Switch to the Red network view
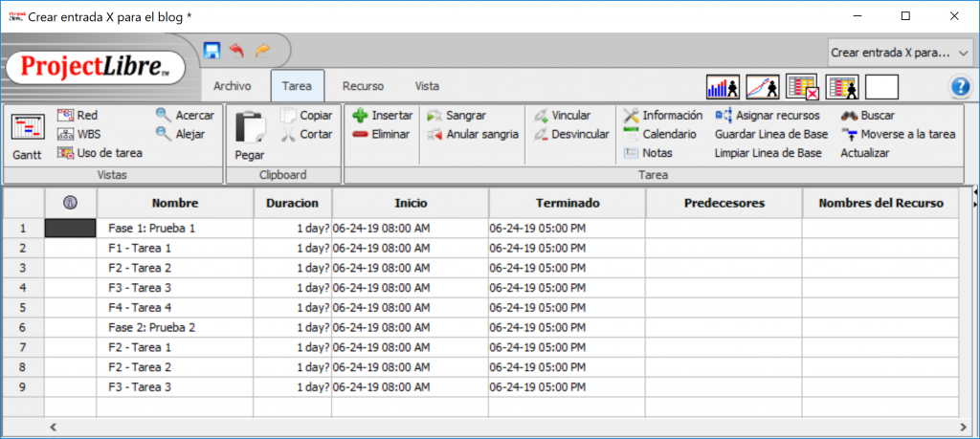Viewport: 980px width, 439px height. [x=78, y=116]
